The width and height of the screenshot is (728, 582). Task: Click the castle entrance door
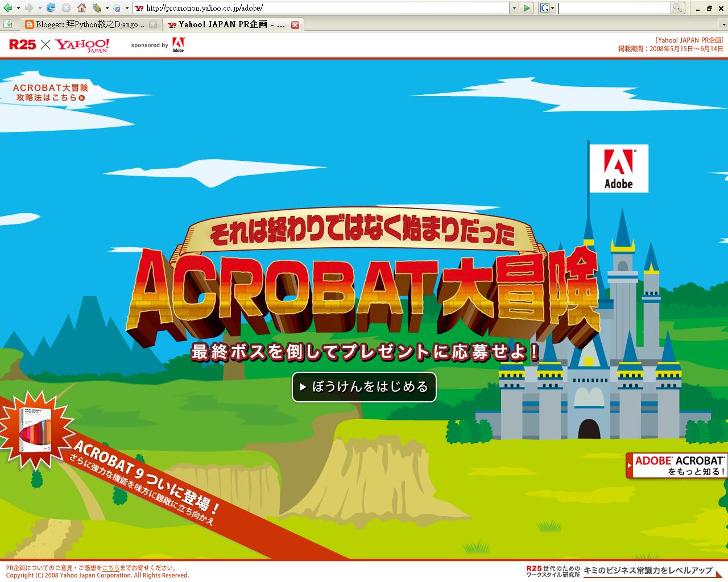(x=589, y=428)
